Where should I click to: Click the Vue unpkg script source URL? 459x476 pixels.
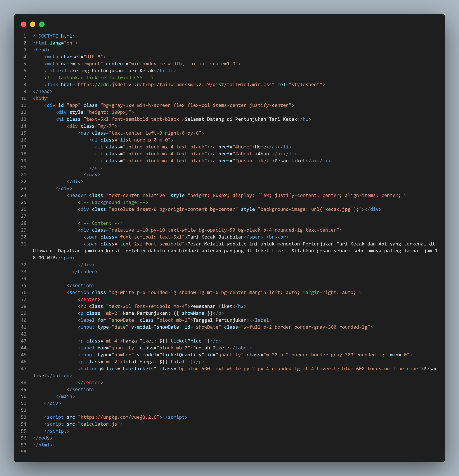click(119, 417)
